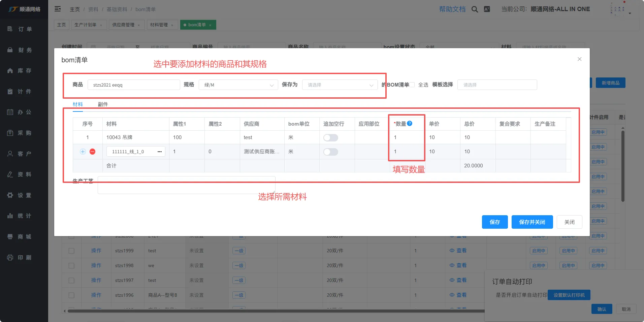Open the 库存 inventory sidebar icon
The height and width of the screenshot is (322, 644).
10,71
